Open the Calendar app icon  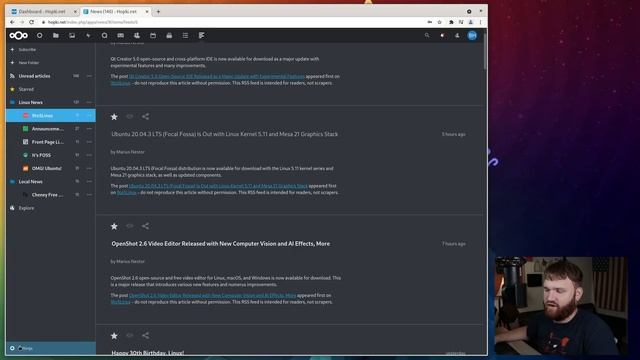[153, 36]
